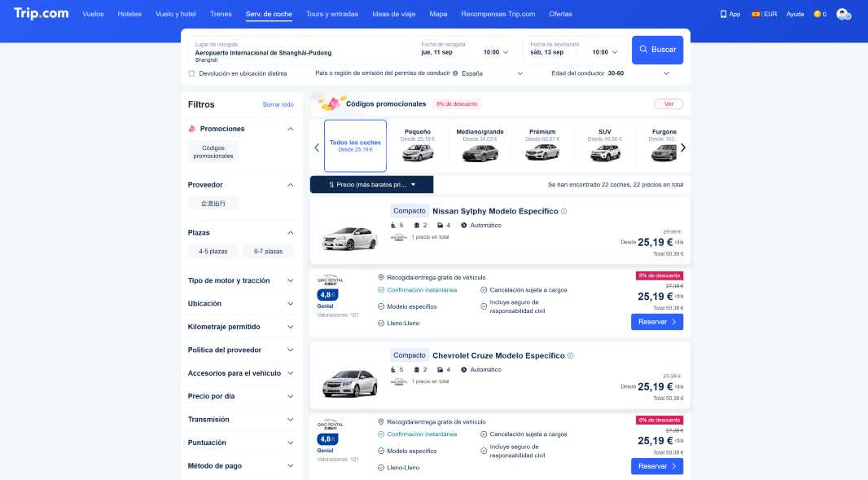Go to Trenes in top navigation
The width and height of the screenshot is (868, 480).
[x=221, y=14]
